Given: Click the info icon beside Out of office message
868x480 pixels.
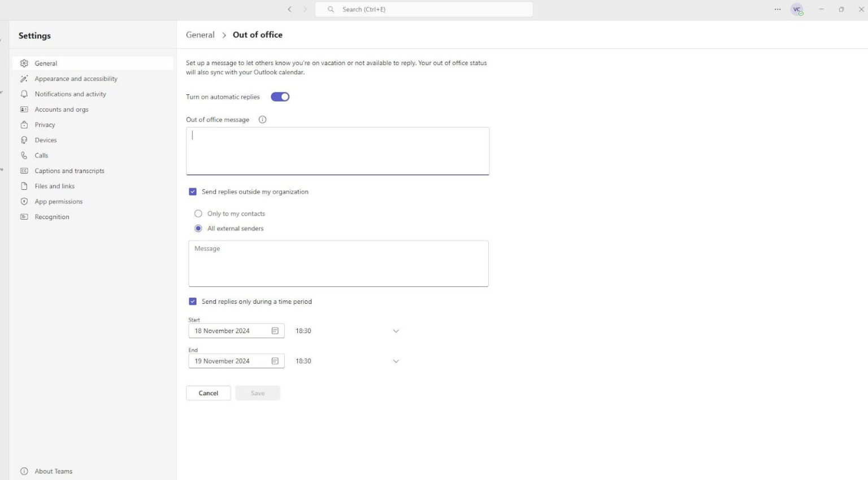Looking at the screenshot, I should point(262,119).
